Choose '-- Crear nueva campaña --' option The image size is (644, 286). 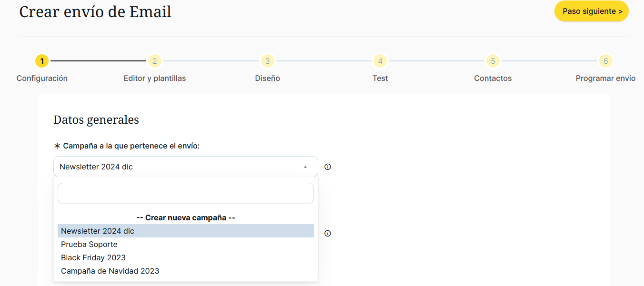186,217
